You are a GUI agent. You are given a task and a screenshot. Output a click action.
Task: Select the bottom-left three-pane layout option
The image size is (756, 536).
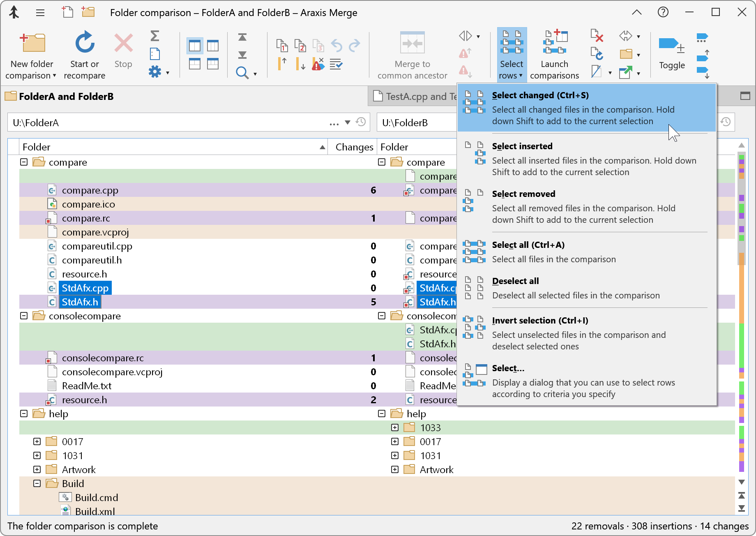[x=194, y=64]
